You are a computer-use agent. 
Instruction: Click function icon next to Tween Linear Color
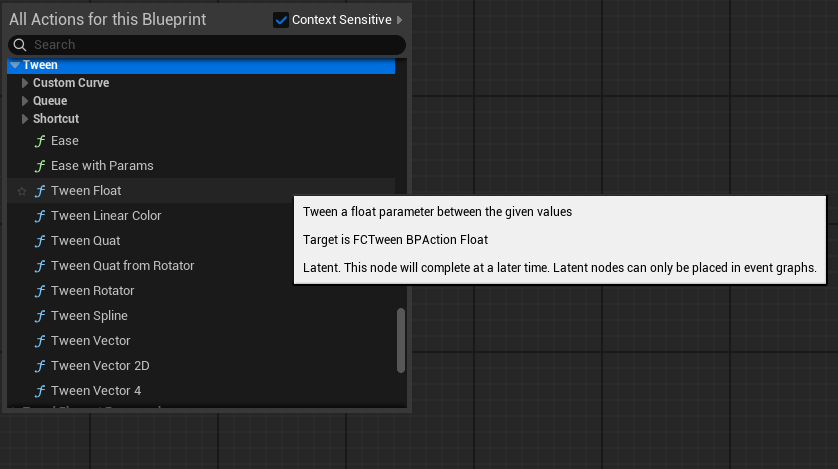pos(40,216)
